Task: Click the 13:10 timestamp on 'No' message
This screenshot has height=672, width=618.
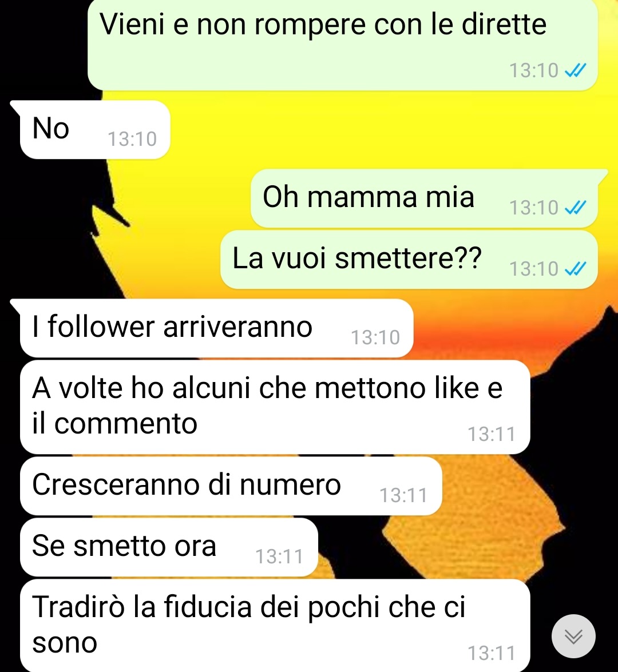Action: [x=132, y=140]
